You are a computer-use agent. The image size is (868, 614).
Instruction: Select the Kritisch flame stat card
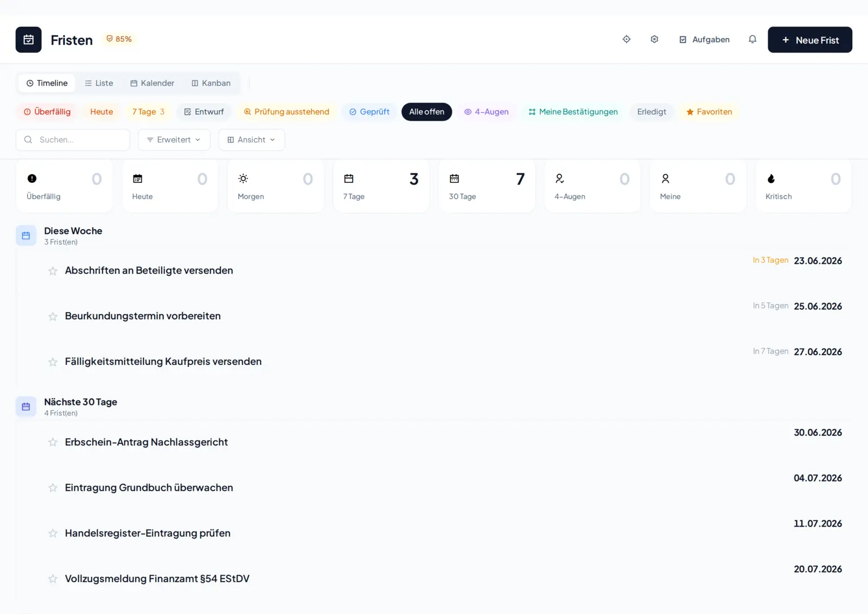tap(803, 186)
